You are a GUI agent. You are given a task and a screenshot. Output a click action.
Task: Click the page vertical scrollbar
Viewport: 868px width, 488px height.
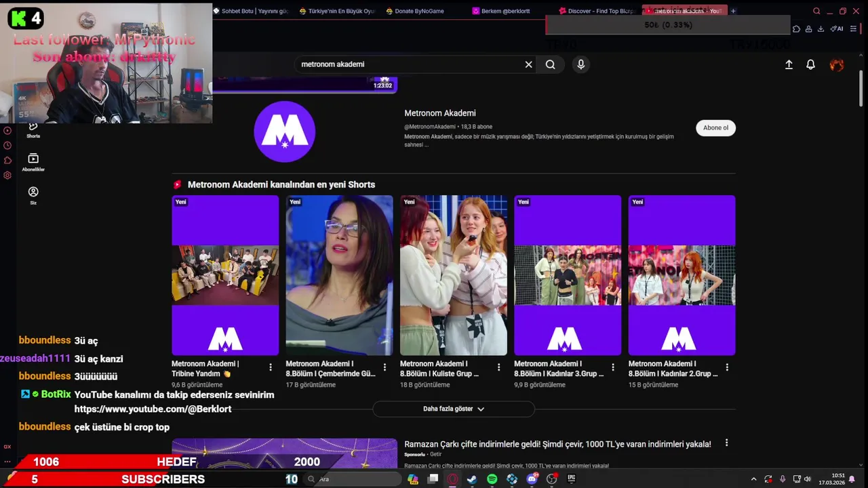(x=861, y=88)
